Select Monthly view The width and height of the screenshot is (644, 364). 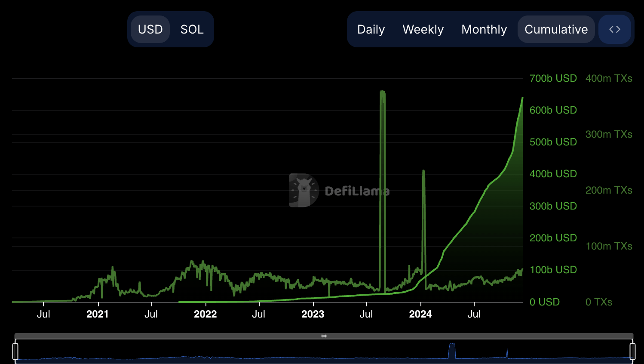[484, 29]
